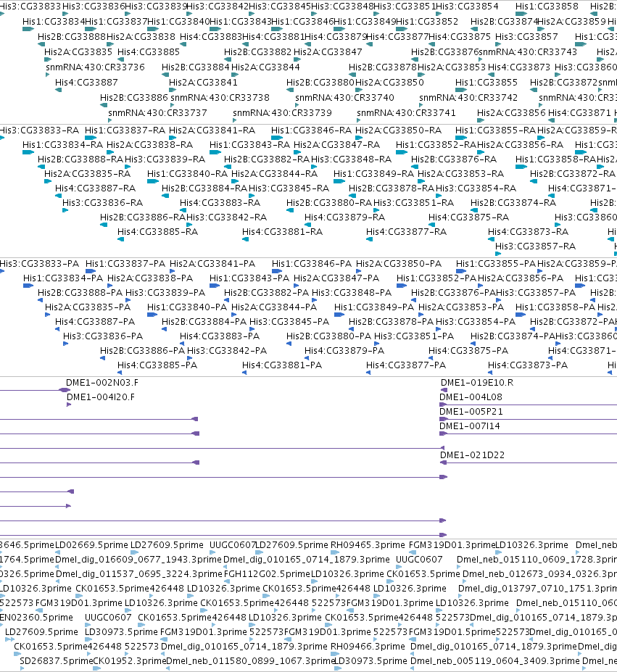Select transcript His2B:CG33888-RA

coord(80,159)
